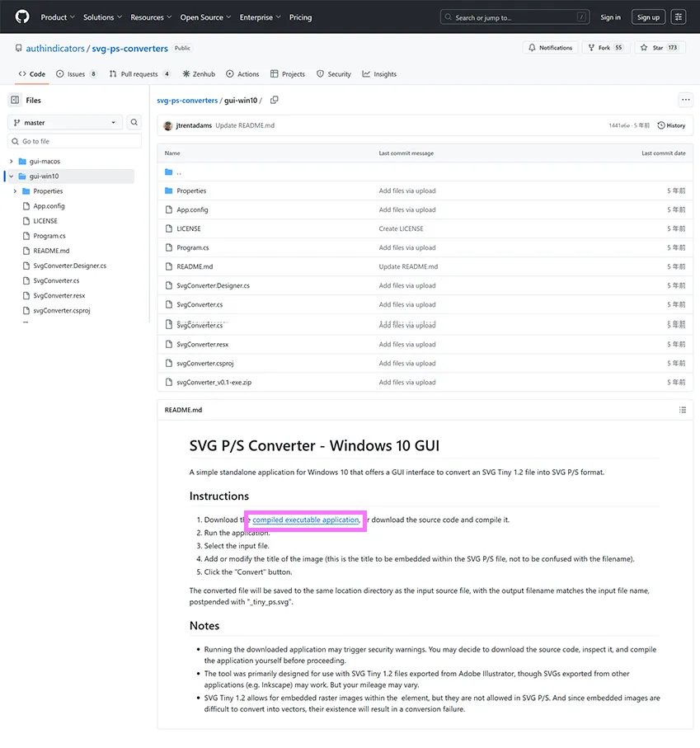The width and height of the screenshot is (700, 748).
Task: Open the Solutions menu dropdown
Action: (x=102, y=17)
